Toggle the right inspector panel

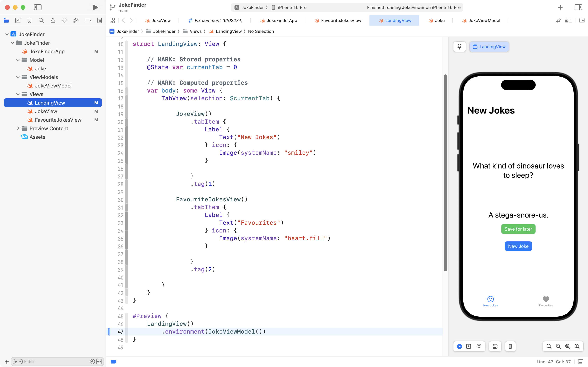point(578,7)
